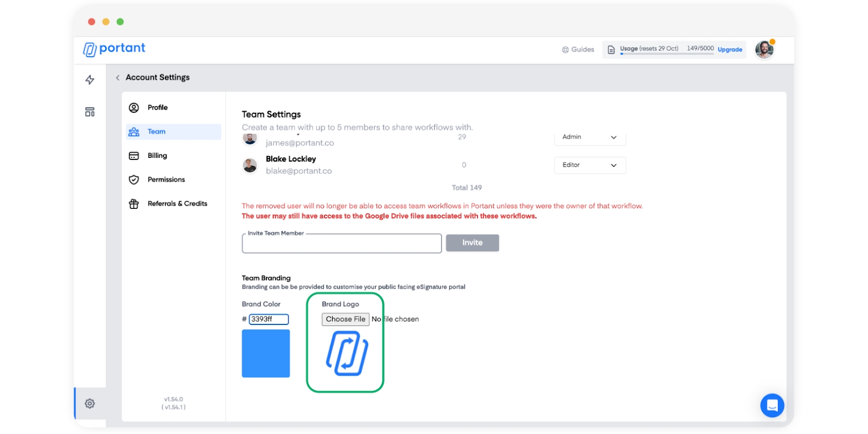Click the lightning bolt workflows icon

pyautogui.click(x=90, y=80)
